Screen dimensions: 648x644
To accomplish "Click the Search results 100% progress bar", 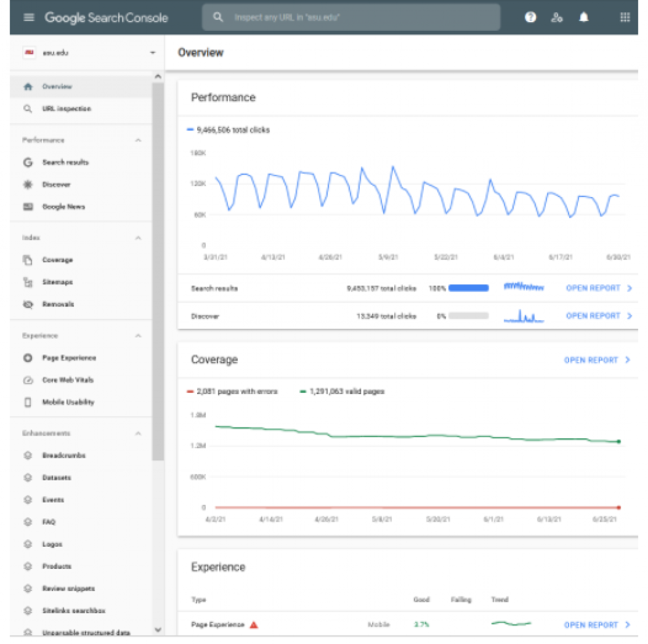I will click(468, 288).
